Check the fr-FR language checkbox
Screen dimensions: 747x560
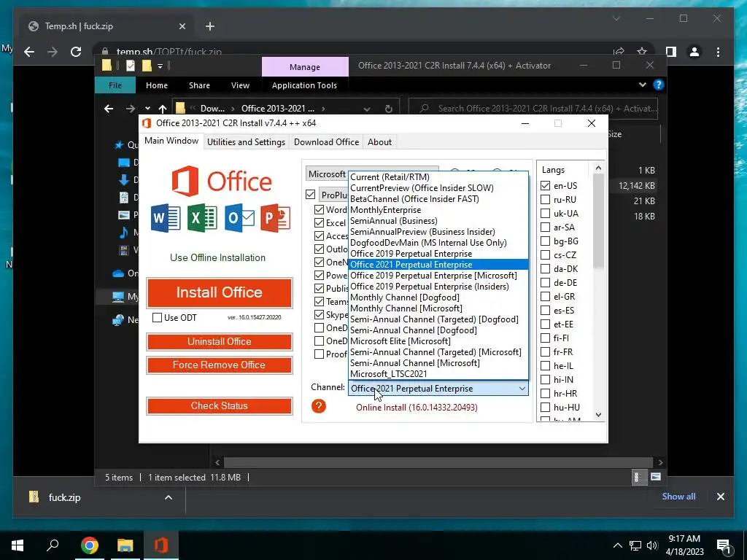546,352
